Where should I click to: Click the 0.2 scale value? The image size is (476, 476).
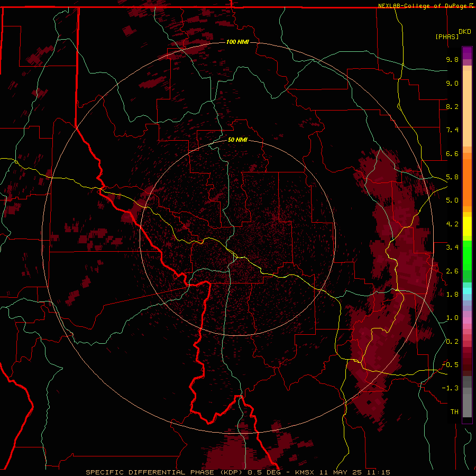[452, 342]
